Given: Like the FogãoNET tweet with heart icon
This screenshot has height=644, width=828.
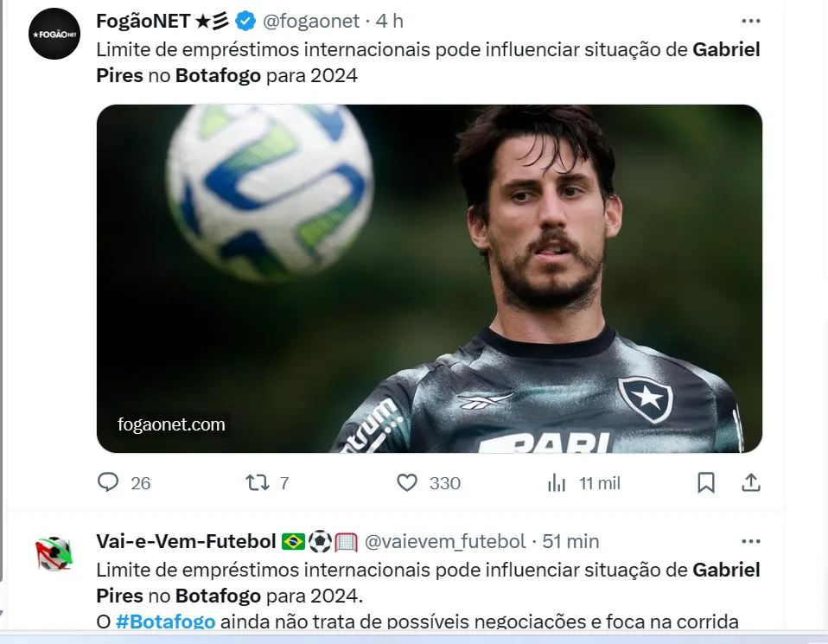Looking at the screenshot, I should click(428, 482).
